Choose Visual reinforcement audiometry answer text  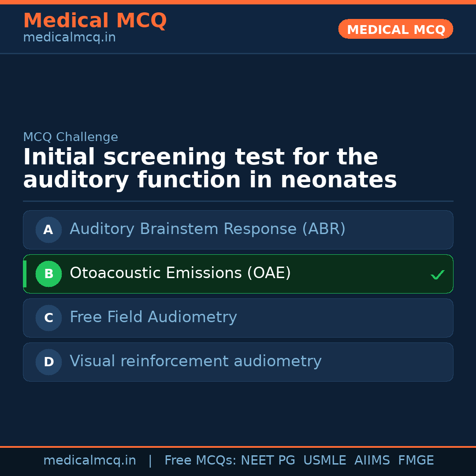pyautogui.click(x=195, y=361)
